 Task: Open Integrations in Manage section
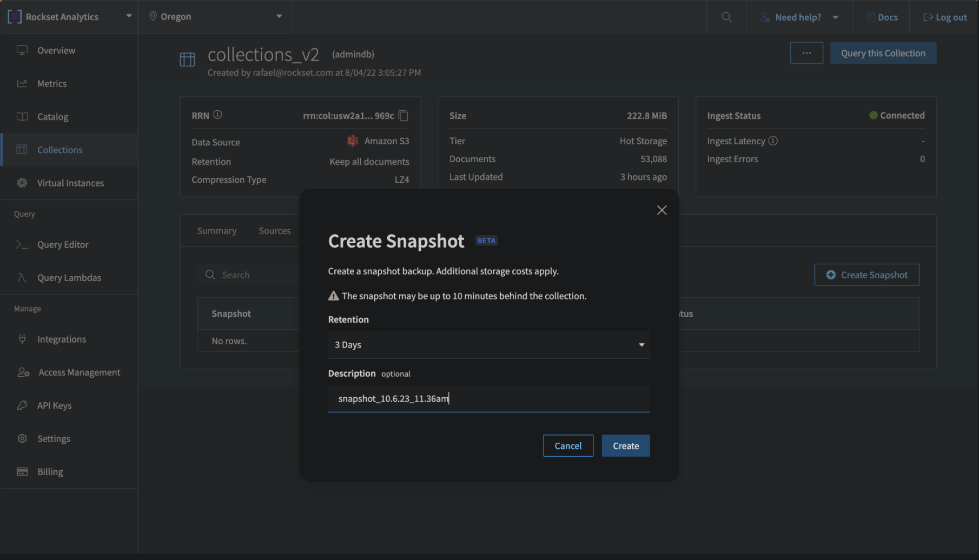pyautogui.click(x=69, y=339)
